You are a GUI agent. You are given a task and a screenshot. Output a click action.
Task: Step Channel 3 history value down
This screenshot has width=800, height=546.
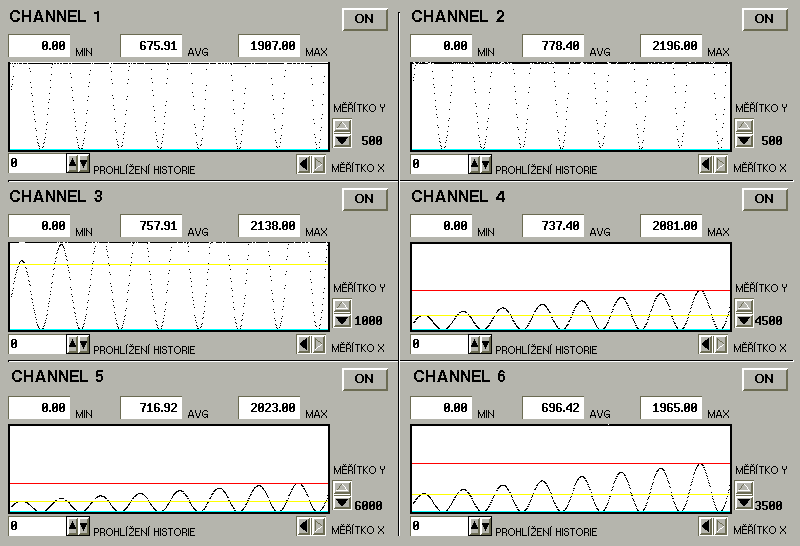tap(83, 344)
